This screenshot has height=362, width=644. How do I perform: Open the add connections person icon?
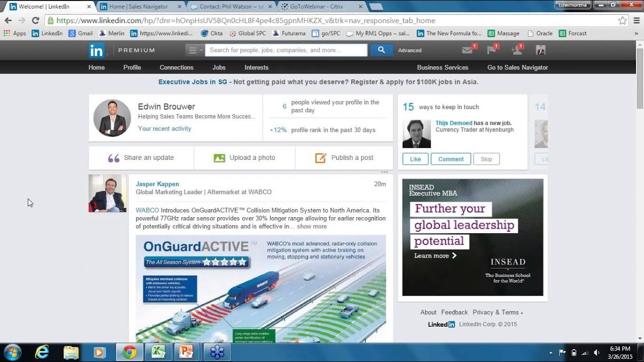pyautogui.click(x=516, y=50)
